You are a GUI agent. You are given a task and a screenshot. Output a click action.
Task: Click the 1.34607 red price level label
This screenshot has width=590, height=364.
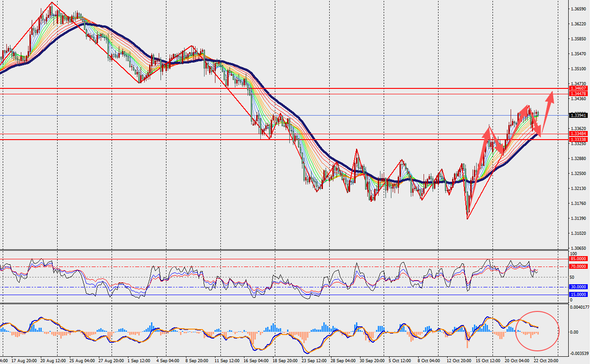click(x=579, y=88)
